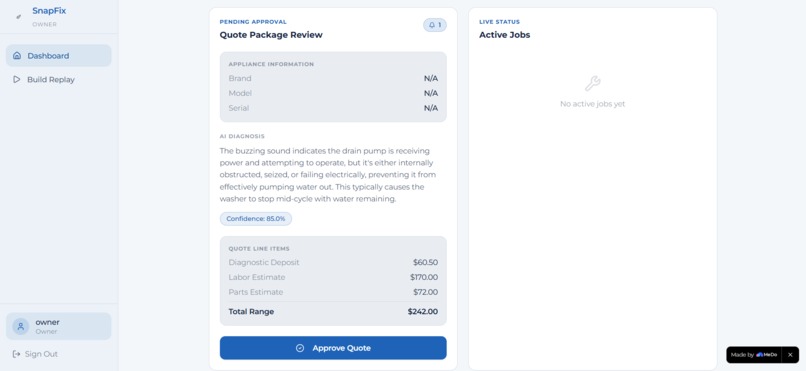Viewport: 806px width, 371px height.
Task: Click the SnapFix logo icon
Action: (x=19, y=16)
